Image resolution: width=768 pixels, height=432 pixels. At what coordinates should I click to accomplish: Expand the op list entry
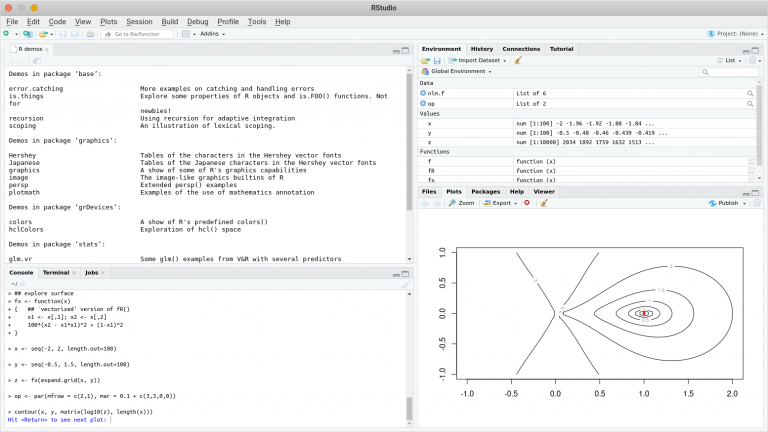point(423,103)
